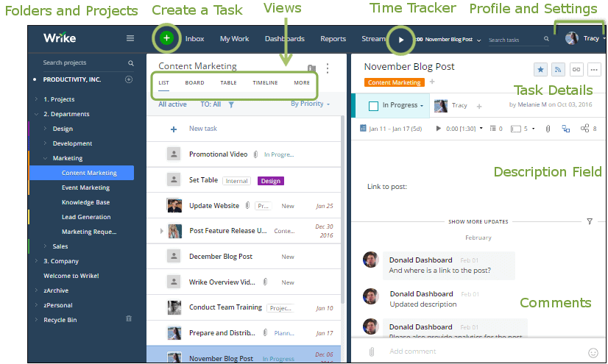608x364 pixels.
Task: Click the attachment paperclip in task details
Action: coord(548,129)
